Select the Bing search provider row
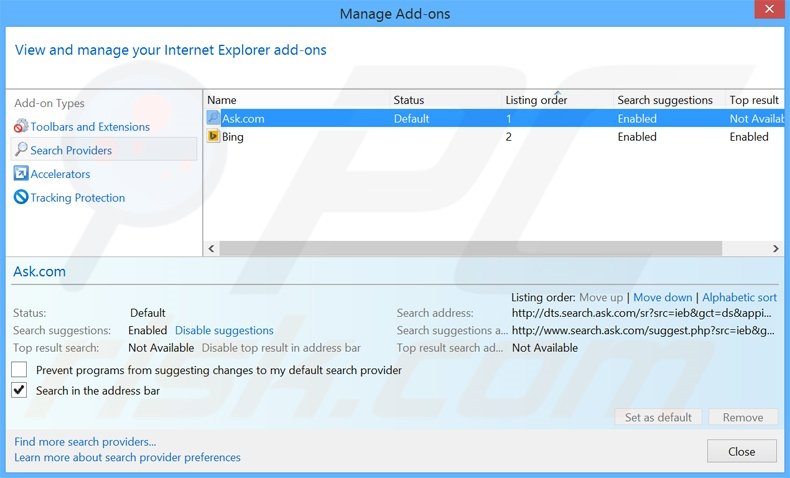The image size is (790, 478). pyautogui.click(x=494, y=136)
